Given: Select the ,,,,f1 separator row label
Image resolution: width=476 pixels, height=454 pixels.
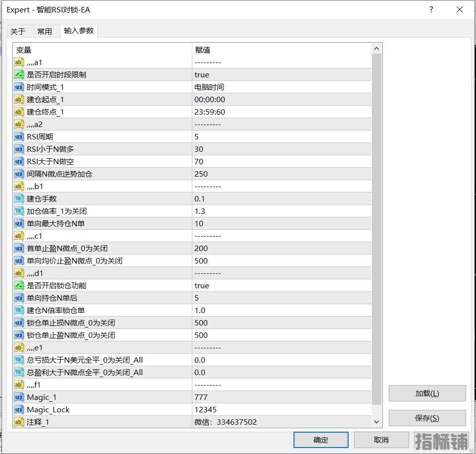Looking at the screenshot, I should 33,385.
